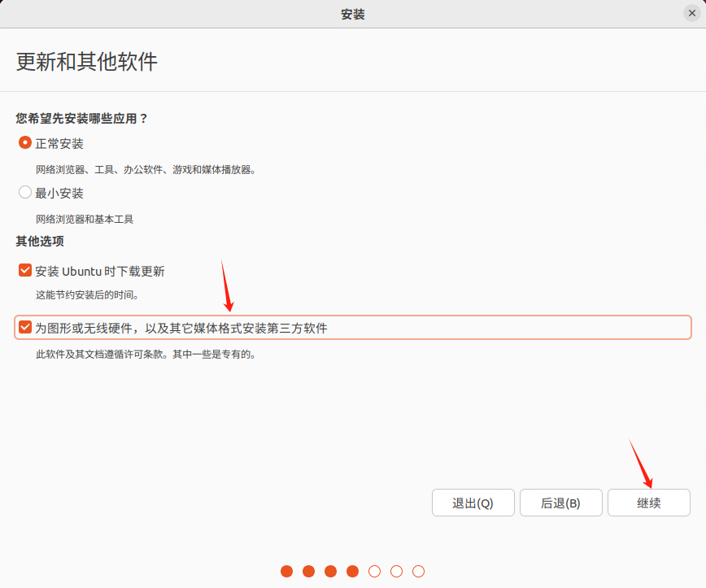Go back with 后退(B) button
This screenshot has width=706, height=588.
[x=561, y=503]
